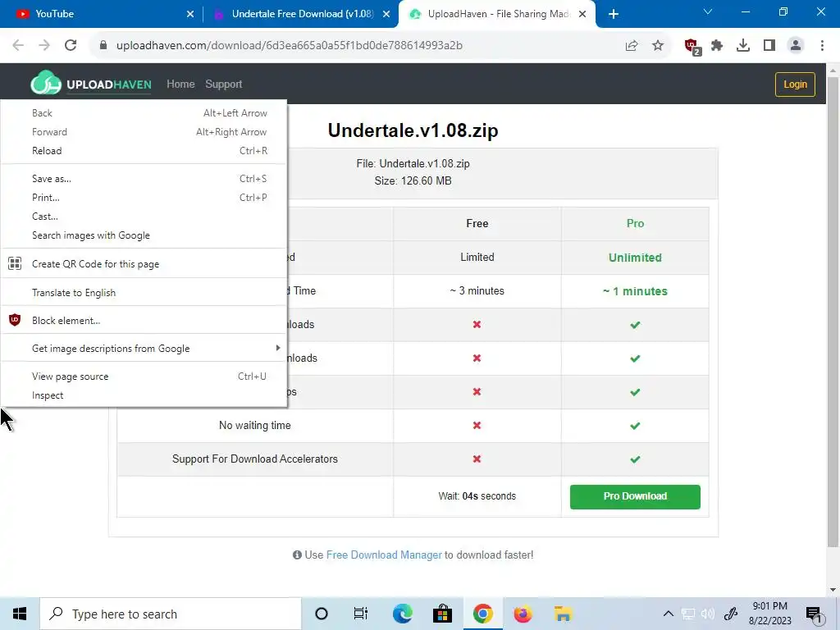
Task: Open the Chrome profile avatar
Action: pyautogui.click(x=796, y=46)
